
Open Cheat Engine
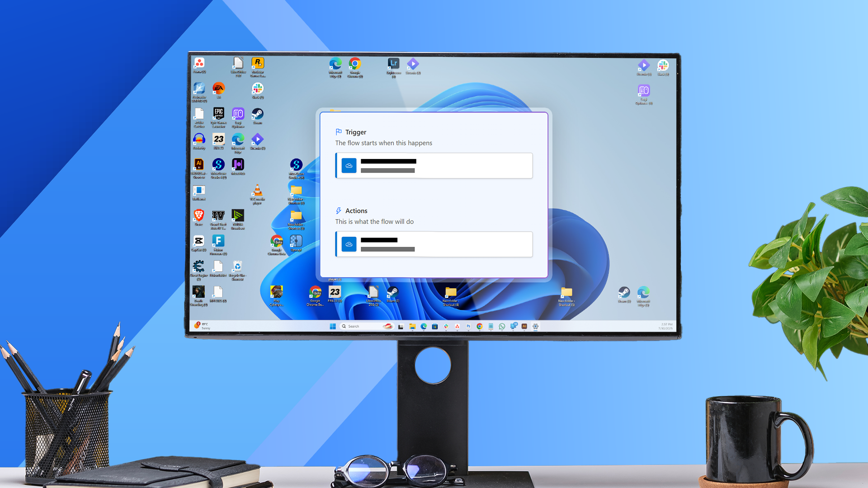pos(199,267)
